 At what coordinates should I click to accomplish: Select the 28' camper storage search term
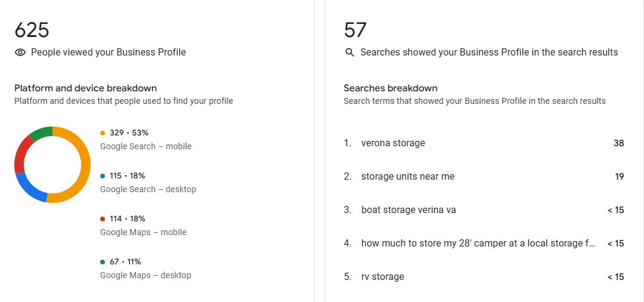click(x=478, y=244)
